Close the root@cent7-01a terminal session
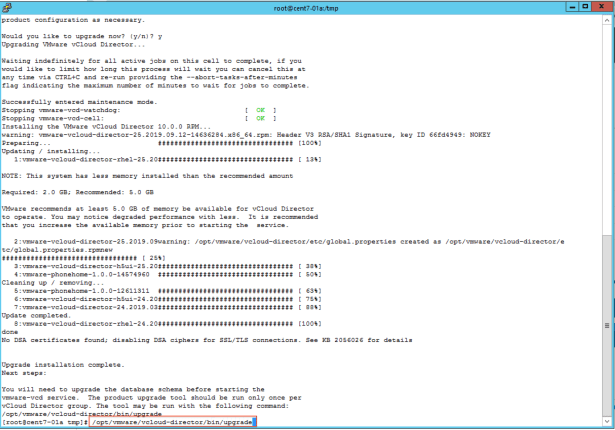 tap(602, 7)
